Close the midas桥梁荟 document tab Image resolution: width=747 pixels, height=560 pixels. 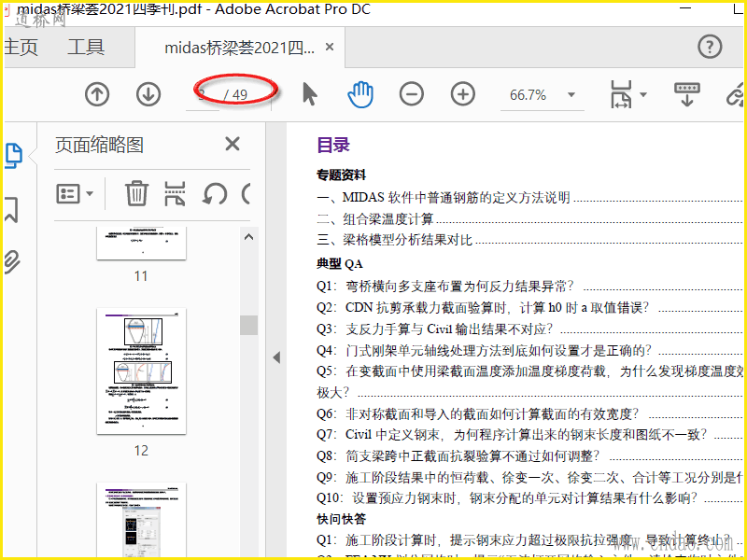coord(330,48)
